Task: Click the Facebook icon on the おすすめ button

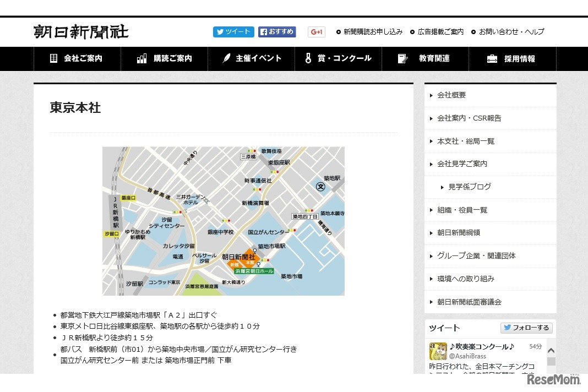Action: click(263, 32)
